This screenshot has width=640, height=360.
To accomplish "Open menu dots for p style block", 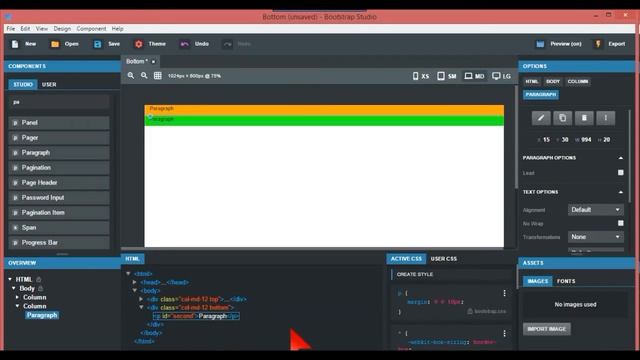I will click(504, 293).
